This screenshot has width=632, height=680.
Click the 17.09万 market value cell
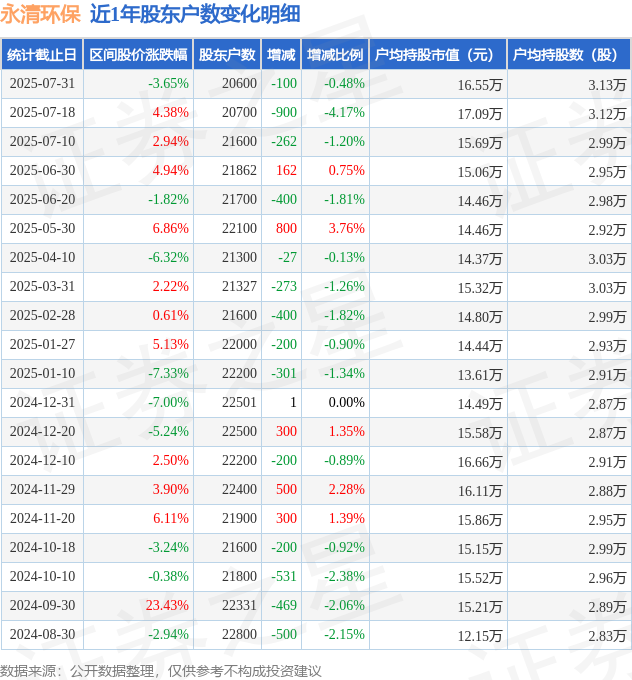(479, 113)
